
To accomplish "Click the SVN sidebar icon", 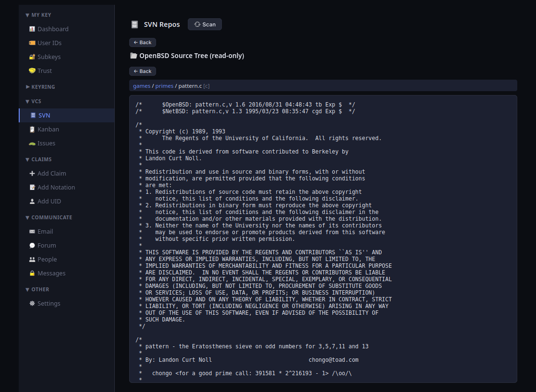I will 33,116.
